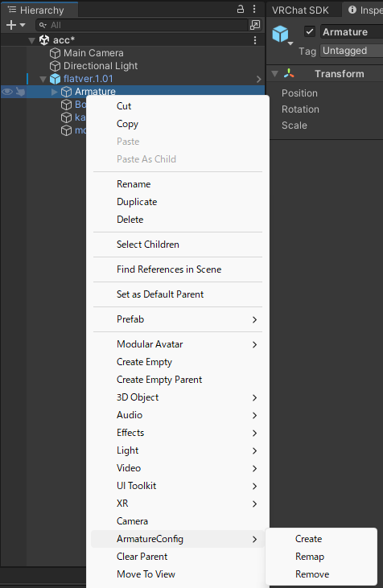This screenshot has height=588, width=383.
Task: Open the Video submenu
Action: (178, 468)
